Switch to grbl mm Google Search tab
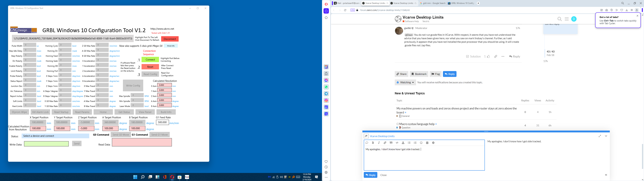The height and width of the screenshot is (181, 644). [x=433, y=3]
